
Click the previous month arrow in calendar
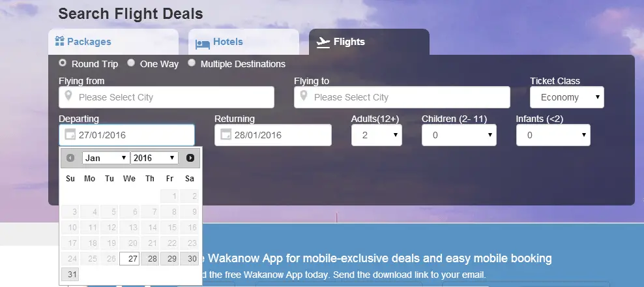(x=70, y=158)
